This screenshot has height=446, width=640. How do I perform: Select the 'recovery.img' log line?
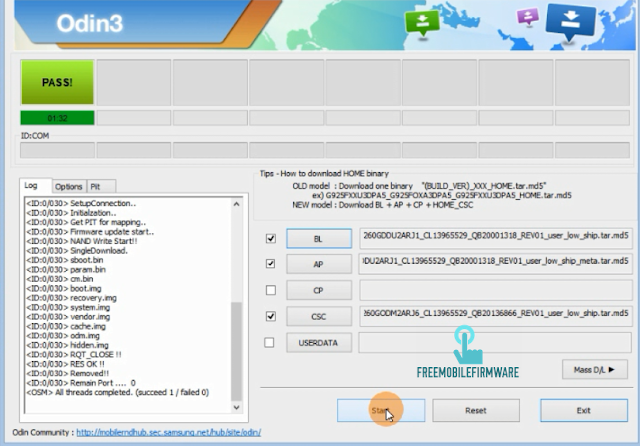71,298
